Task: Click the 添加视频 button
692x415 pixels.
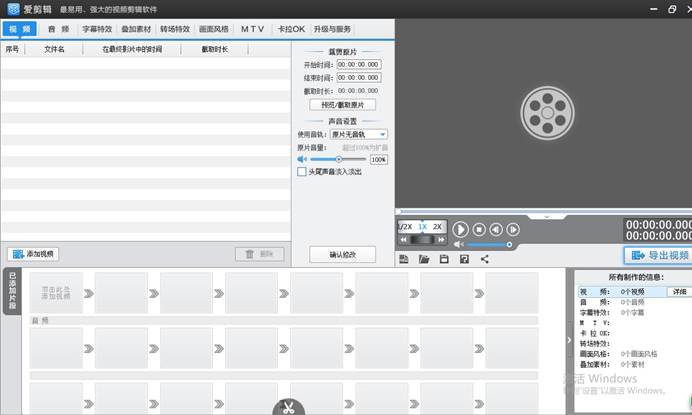Action: (33, 254)
